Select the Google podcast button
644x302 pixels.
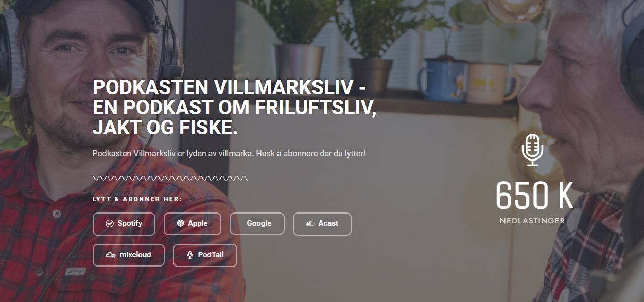(x=257, y=224)
